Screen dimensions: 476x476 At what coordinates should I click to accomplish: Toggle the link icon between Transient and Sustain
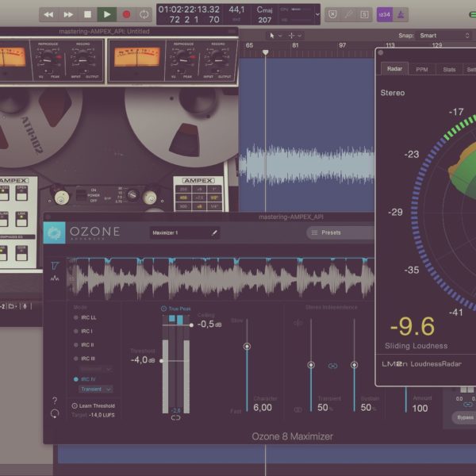coord(332,366)
